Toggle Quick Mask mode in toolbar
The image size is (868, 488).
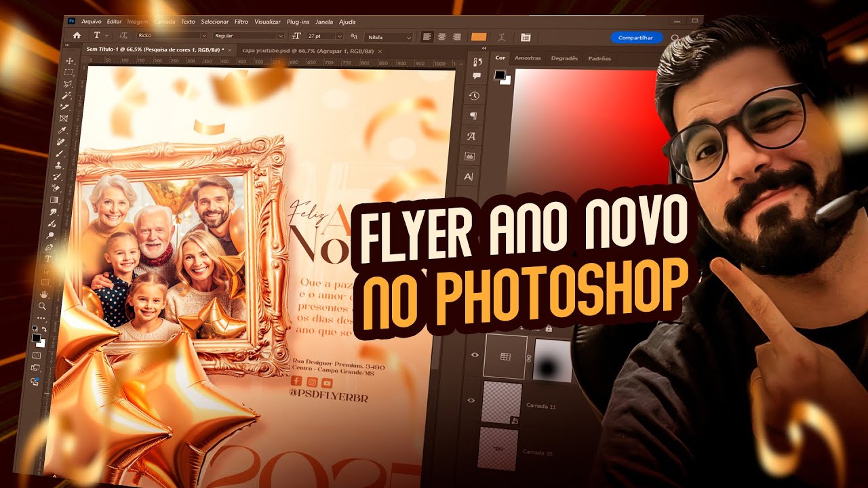tap(37, 354)
